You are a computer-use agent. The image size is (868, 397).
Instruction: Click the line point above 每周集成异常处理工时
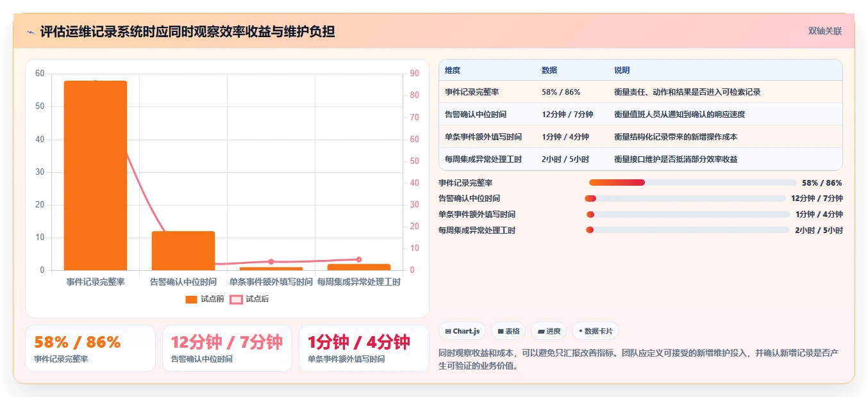pos(359,259)
